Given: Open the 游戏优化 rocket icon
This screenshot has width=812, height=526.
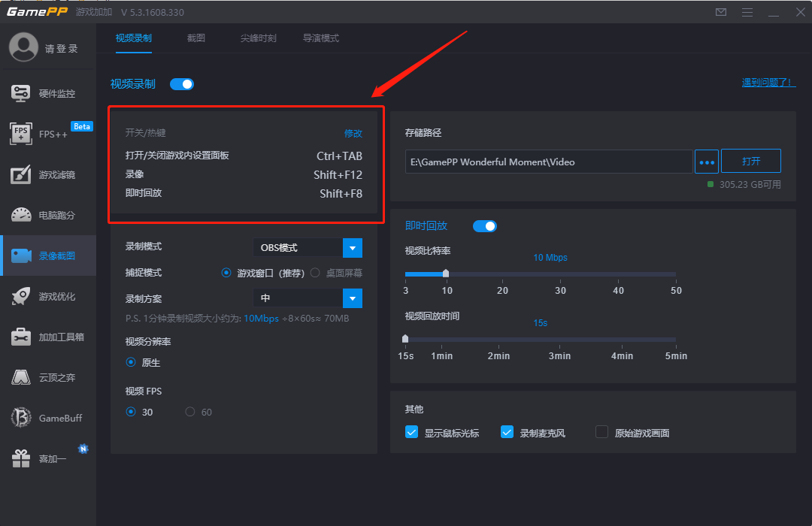Looking at the screenshot, I should tap(21, 296).
